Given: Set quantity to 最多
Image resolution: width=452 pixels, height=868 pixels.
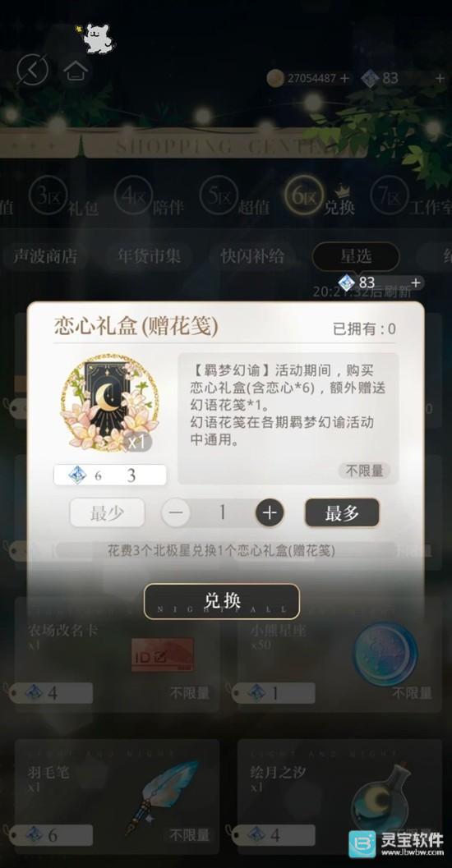Looking at the screenshot, I should pyautogui.click(x=342, y=512).
